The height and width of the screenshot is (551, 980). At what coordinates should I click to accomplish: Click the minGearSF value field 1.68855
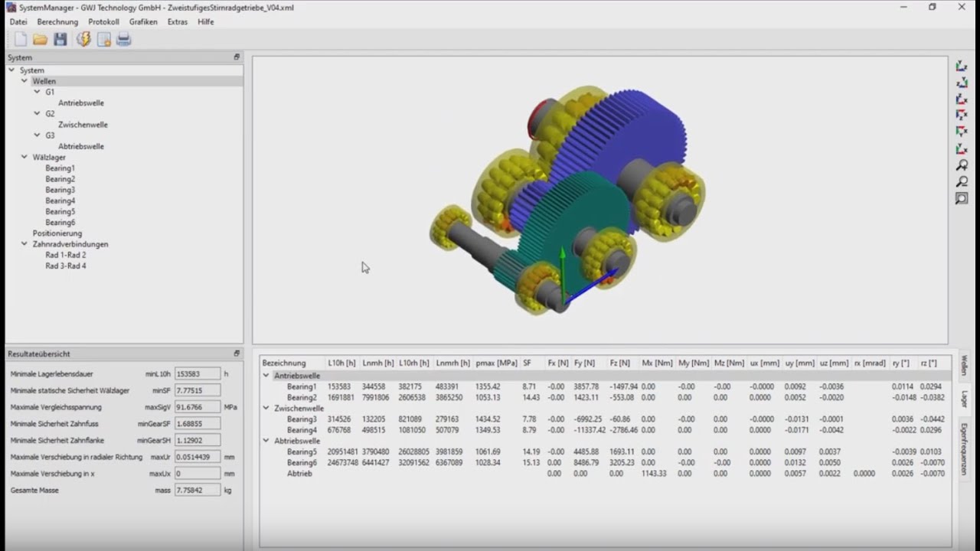pos(197,424)
